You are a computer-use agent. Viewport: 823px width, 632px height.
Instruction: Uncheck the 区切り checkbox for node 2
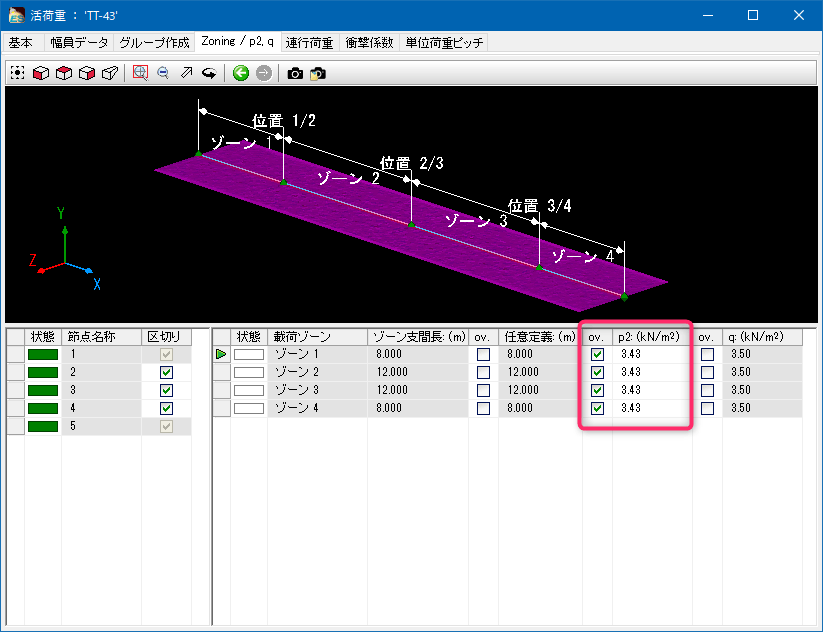click(x=166, y=372)
